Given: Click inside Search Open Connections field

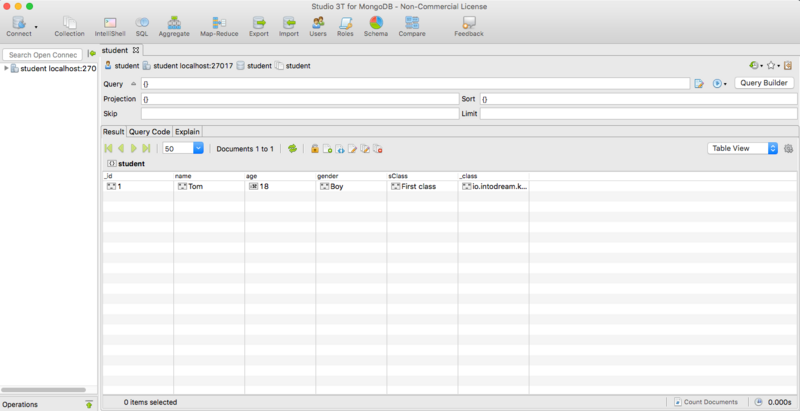Looking at the screenshot, I should (x=43, y=55).
